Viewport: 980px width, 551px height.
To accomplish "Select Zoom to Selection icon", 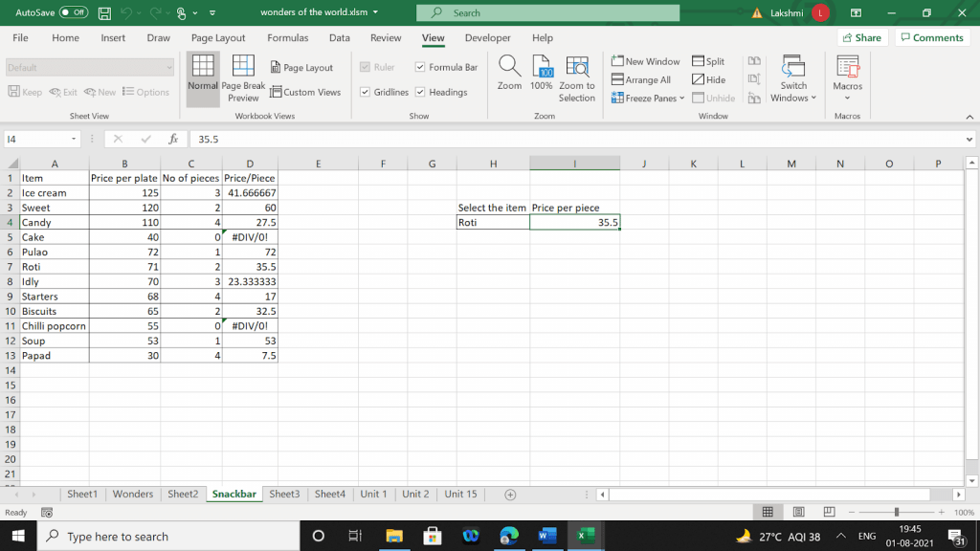I will [x=577, y=67].
